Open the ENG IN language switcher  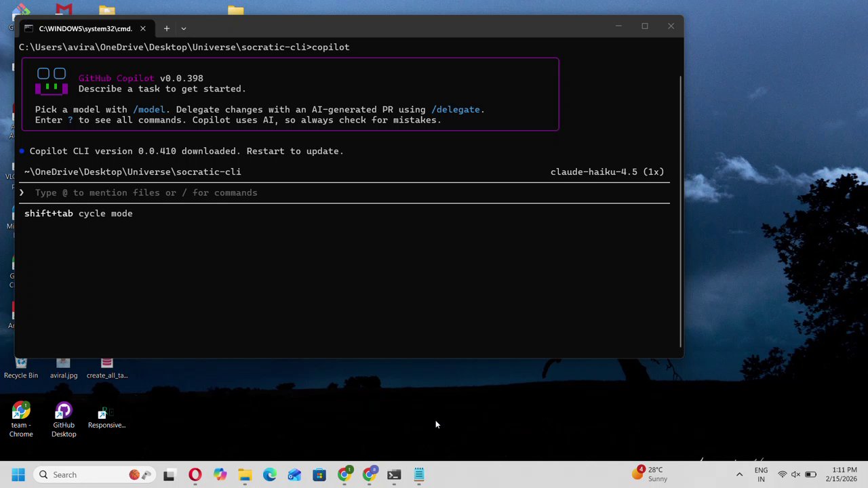pos(761,474)
